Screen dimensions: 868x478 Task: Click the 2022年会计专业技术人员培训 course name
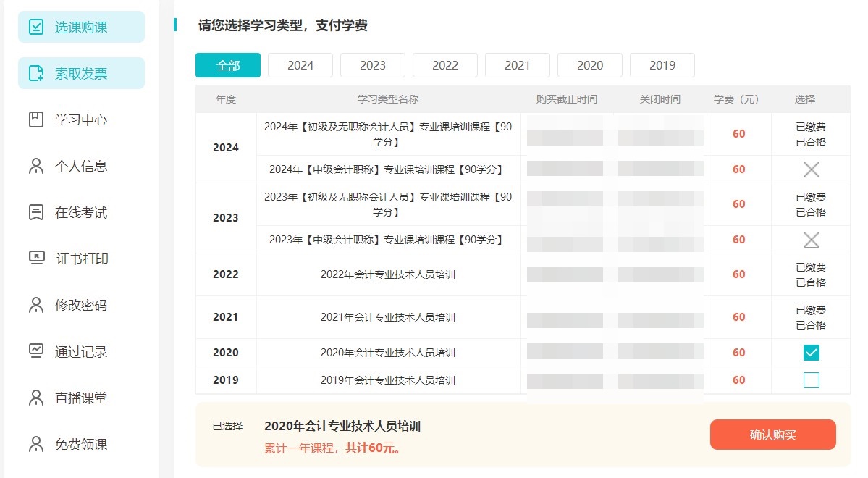[x=387, y=274]
